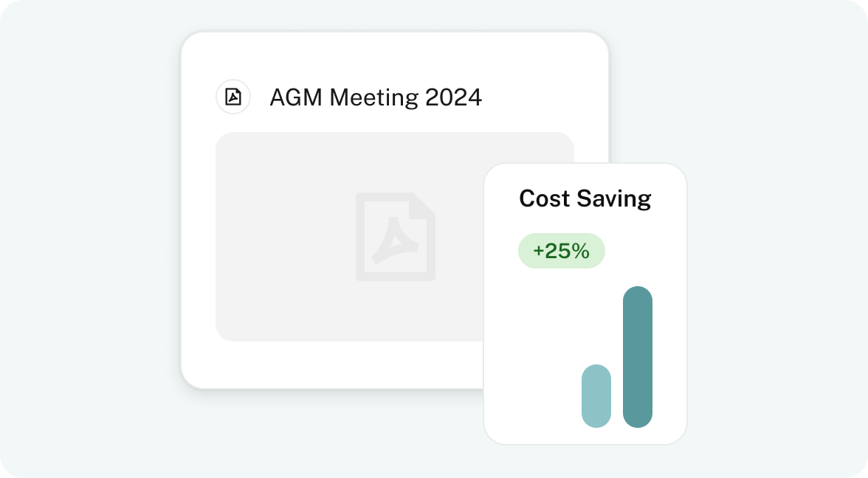Click the word Cost in the card heading
Screen dimensions: 868x478
coord(544,198)
